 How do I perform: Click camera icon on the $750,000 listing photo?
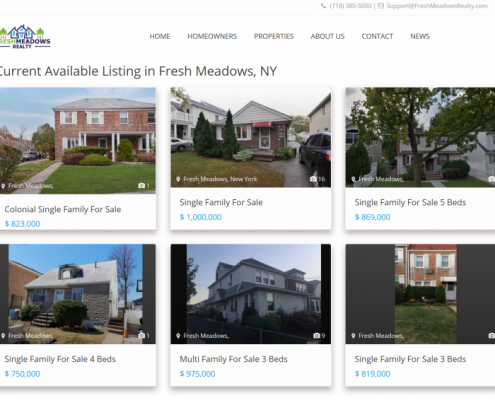[x=141, y=336]
